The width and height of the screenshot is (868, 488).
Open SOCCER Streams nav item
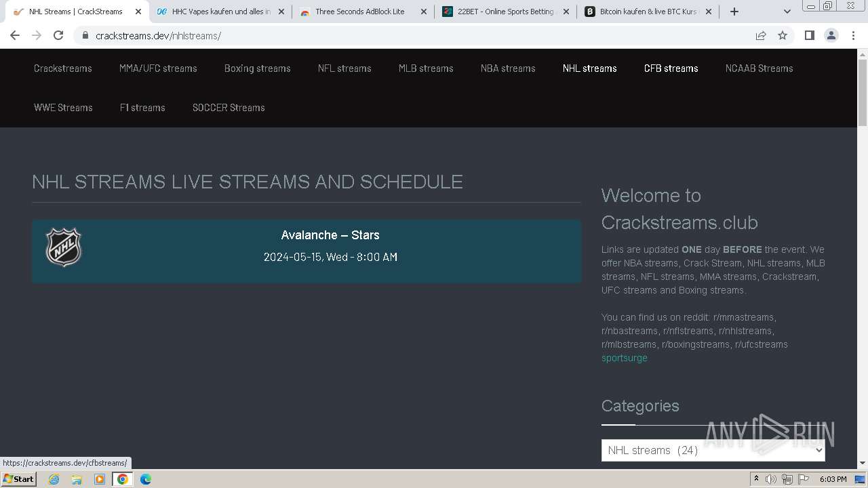click(229, 108)
